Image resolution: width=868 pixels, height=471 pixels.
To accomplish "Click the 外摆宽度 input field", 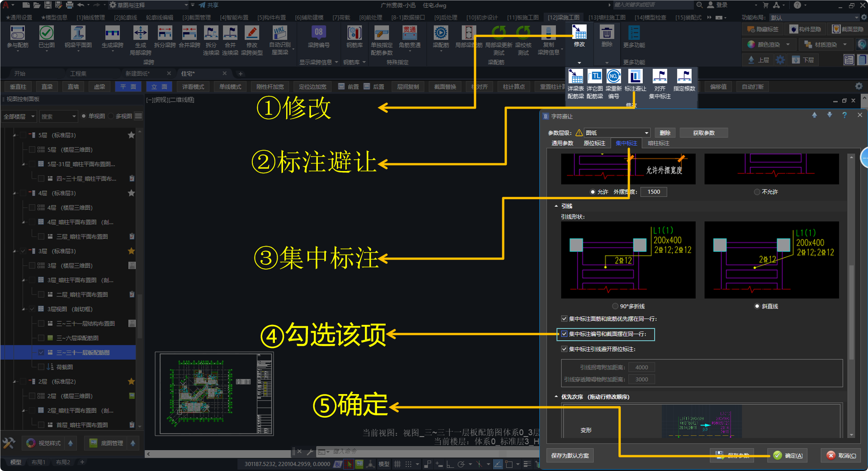I will pos(653,192).
